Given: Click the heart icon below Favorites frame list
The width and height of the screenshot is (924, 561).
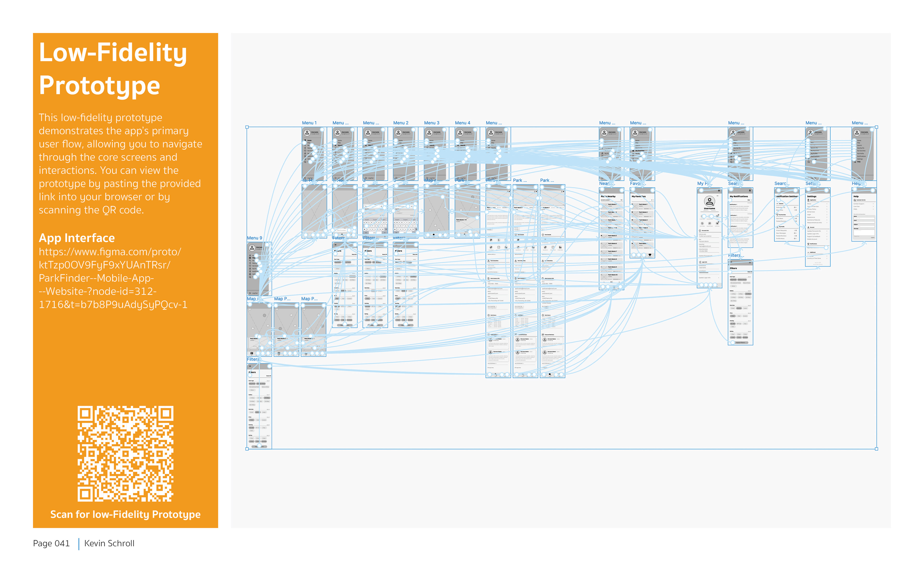Looking at the screenshot, I should [650, 255].
